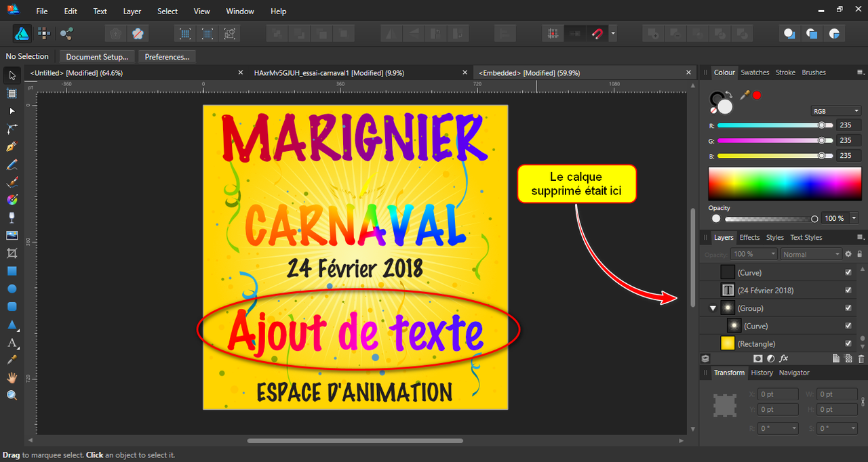868x462 pixels.
Task: Click Add Layer icon in Layers panel
Action: tap(836, 358)
